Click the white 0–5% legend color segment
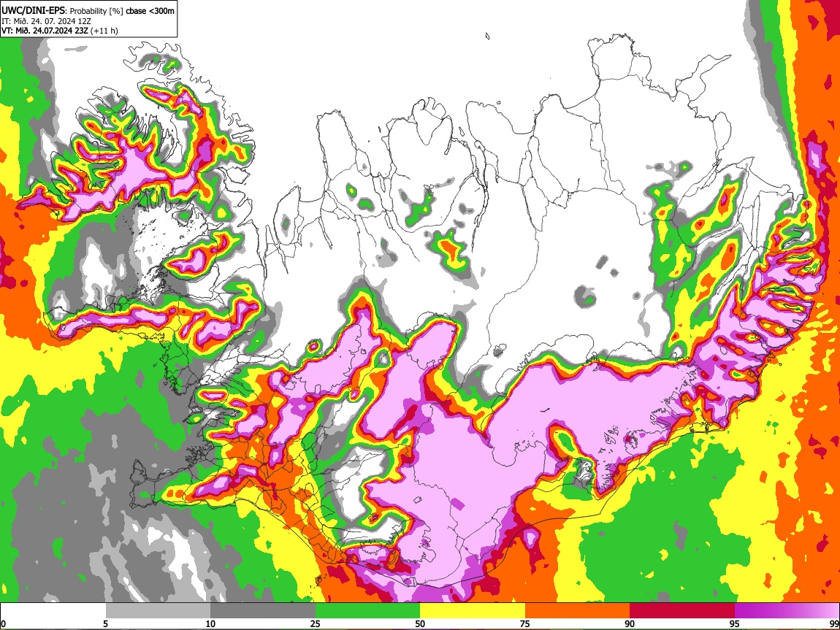The image size is (840, 630). click(x=53, y=610)
